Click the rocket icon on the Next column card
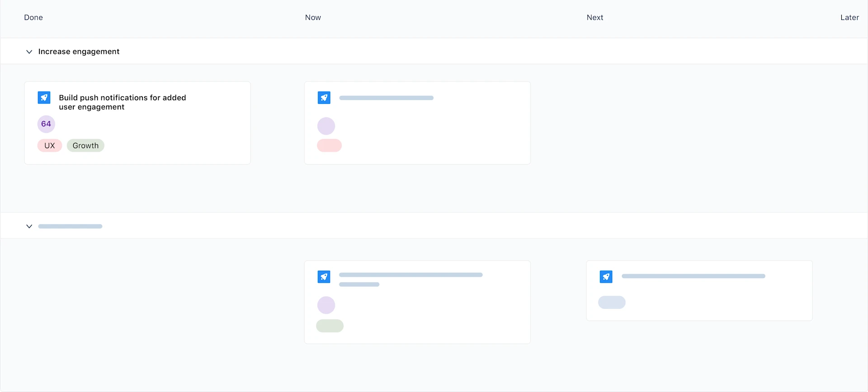 [x=606, y=277]
